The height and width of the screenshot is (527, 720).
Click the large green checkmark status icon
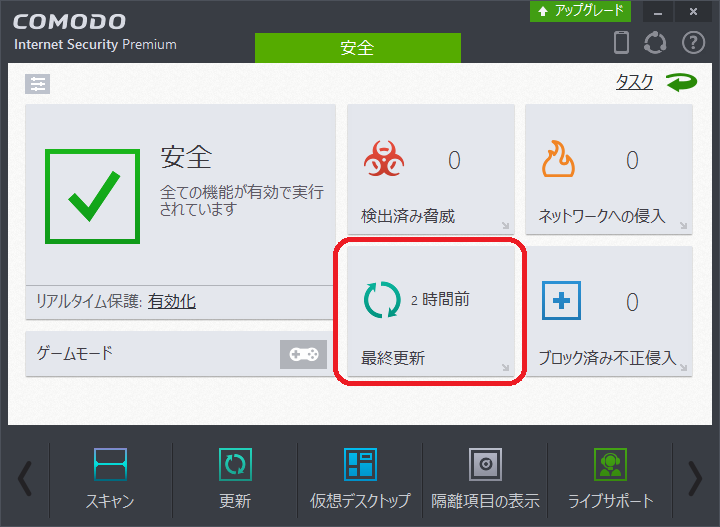(93, 196)
